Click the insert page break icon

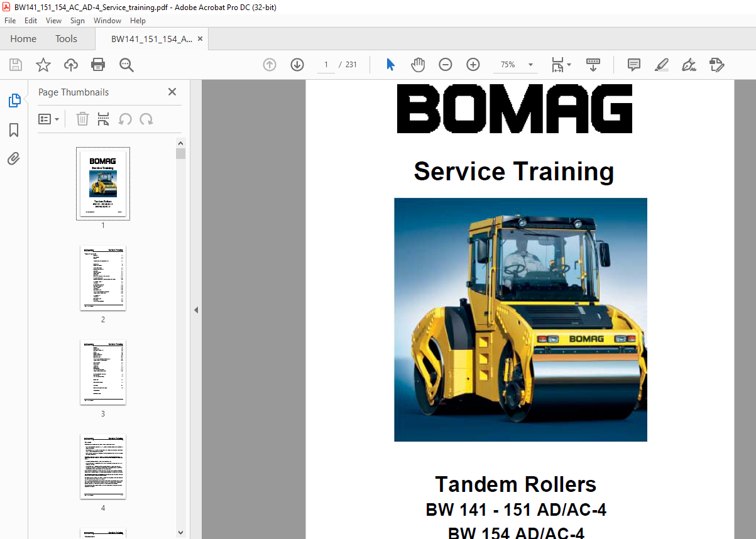pos(104,119)
